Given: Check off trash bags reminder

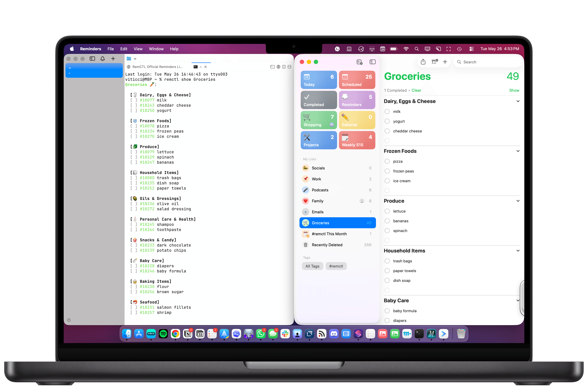Looking at the screenshot, I should (387, 261).
